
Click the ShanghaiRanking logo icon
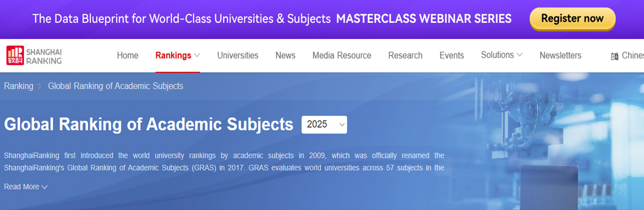tap(15, 55)
